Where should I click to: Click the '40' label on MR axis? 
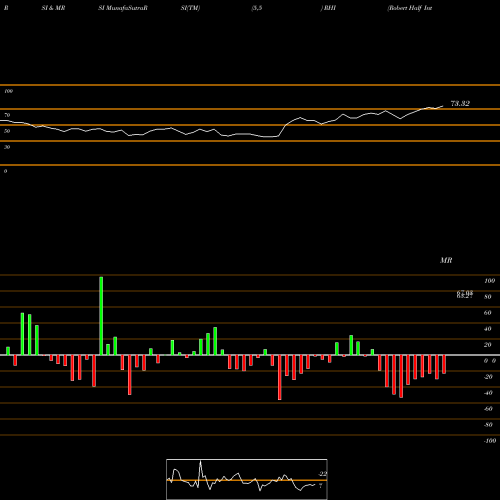(488, 329)
